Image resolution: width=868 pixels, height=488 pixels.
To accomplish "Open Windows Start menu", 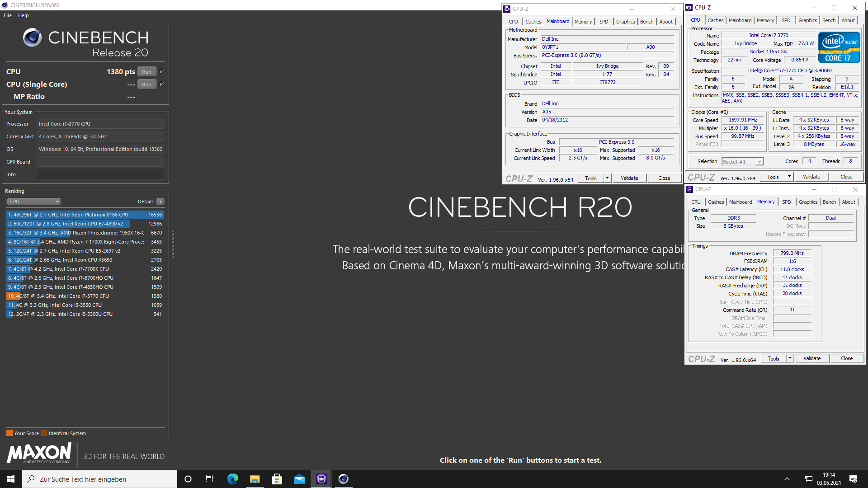I will pyautogui.click(x=11, y=479).
